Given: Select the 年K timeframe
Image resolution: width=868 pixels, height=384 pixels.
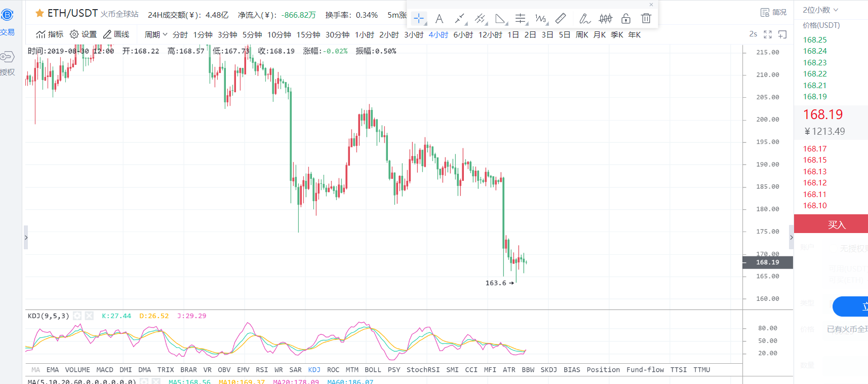Looking at the screenshot, I should click(635, 34).
